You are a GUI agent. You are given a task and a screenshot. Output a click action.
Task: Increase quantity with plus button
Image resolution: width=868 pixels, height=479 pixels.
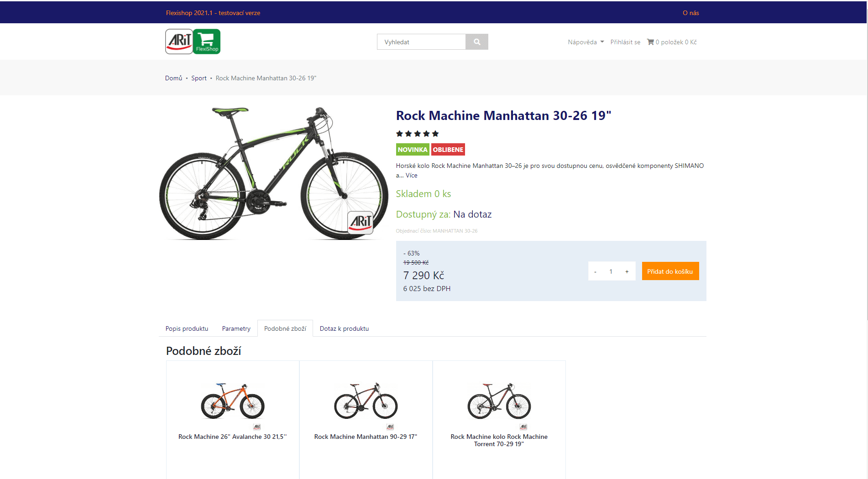click(627, 271)
